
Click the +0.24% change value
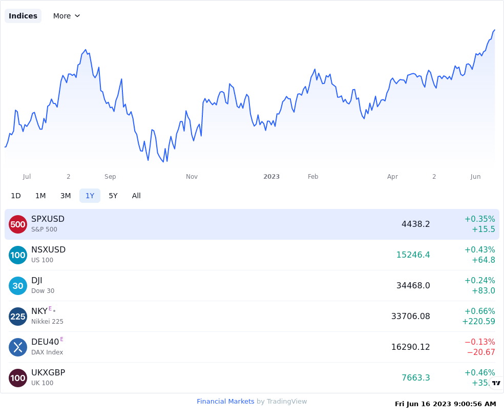click(479, 281)
